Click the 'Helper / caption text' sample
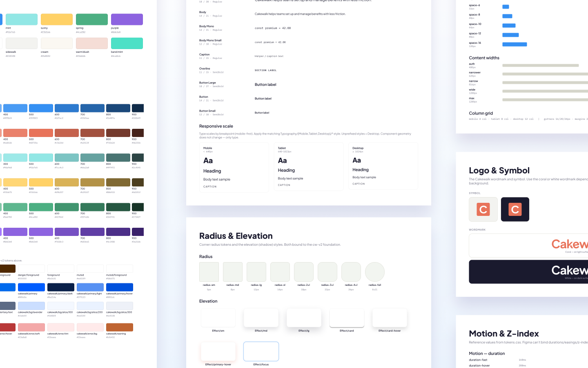The height and width of the screenshot is (368, 588). pos(269,56)
